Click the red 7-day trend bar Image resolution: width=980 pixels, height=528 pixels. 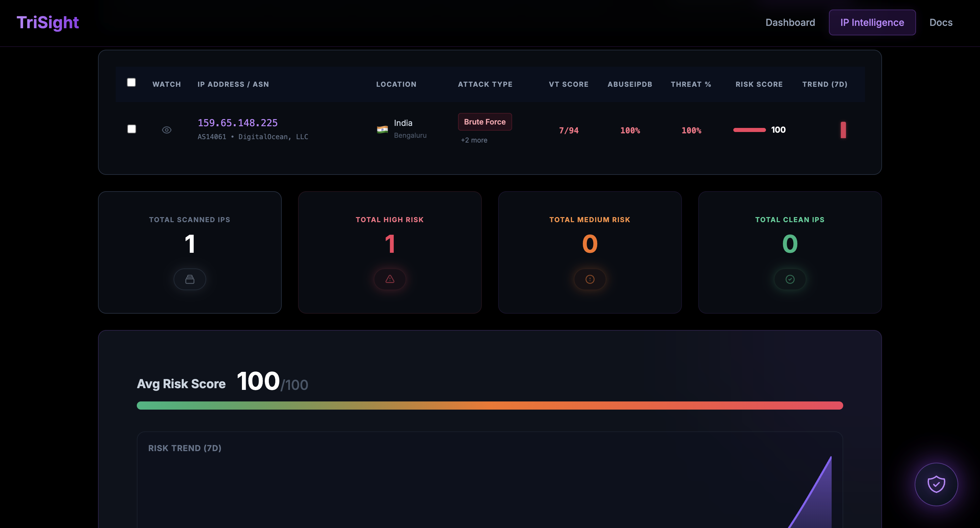[843, 130]
